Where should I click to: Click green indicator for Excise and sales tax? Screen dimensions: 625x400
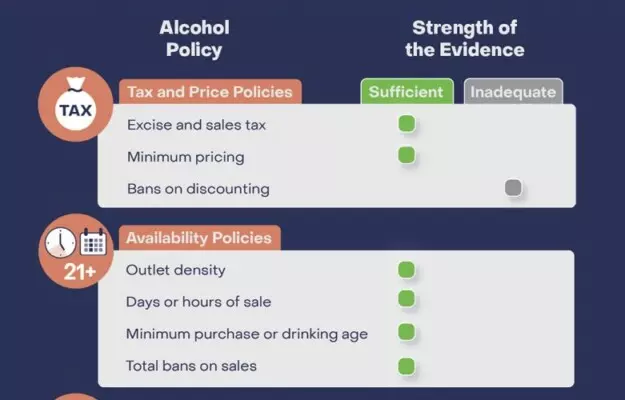(x=406, y=124)
